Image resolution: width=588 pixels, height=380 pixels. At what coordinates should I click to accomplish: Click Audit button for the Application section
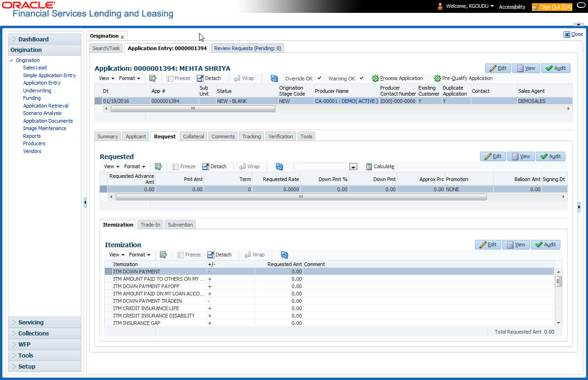(x=556, y=68)
